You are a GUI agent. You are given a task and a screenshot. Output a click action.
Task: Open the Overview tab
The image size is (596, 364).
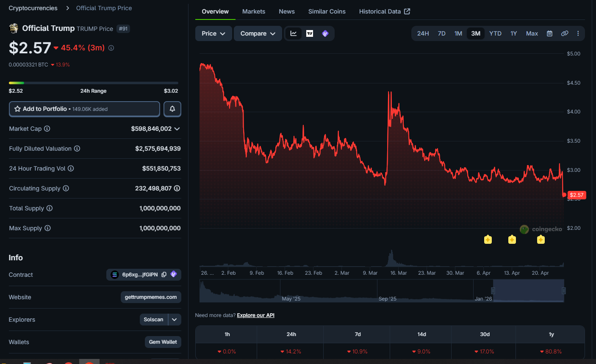pos(215,11)
